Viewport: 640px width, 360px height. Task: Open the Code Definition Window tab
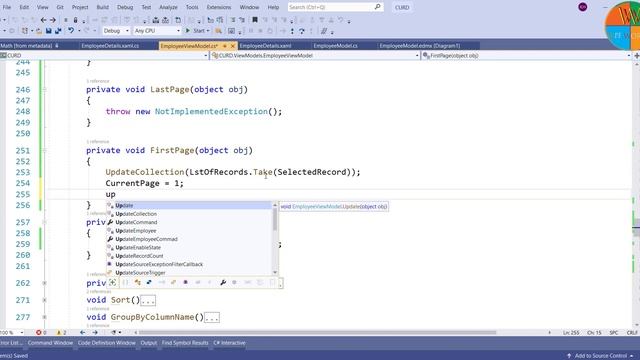107,343
